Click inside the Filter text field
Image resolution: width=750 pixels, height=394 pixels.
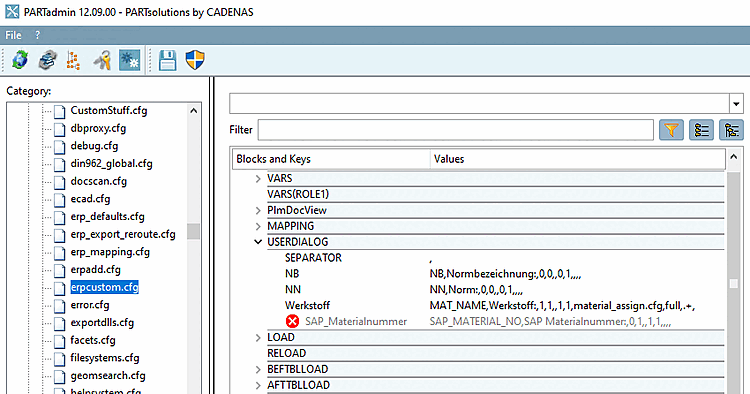click(455, 130)
